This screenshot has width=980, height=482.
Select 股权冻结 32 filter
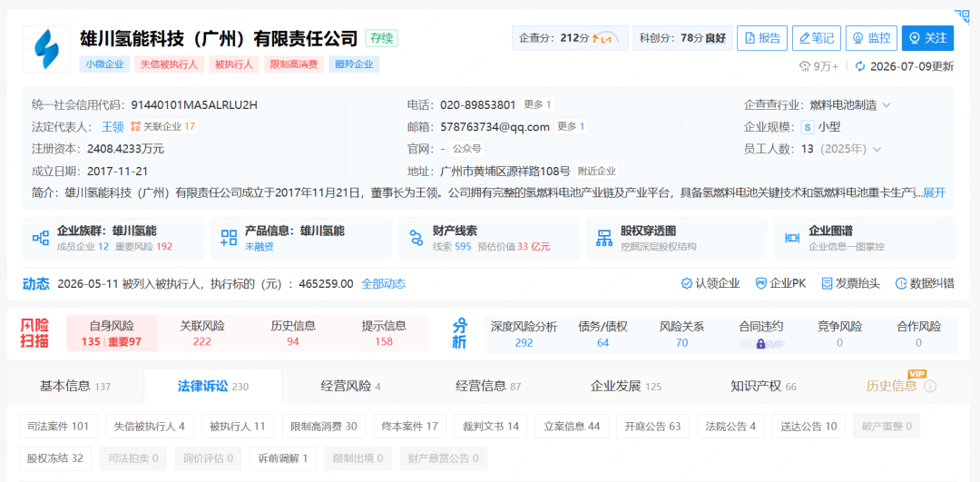coord(55,458)
